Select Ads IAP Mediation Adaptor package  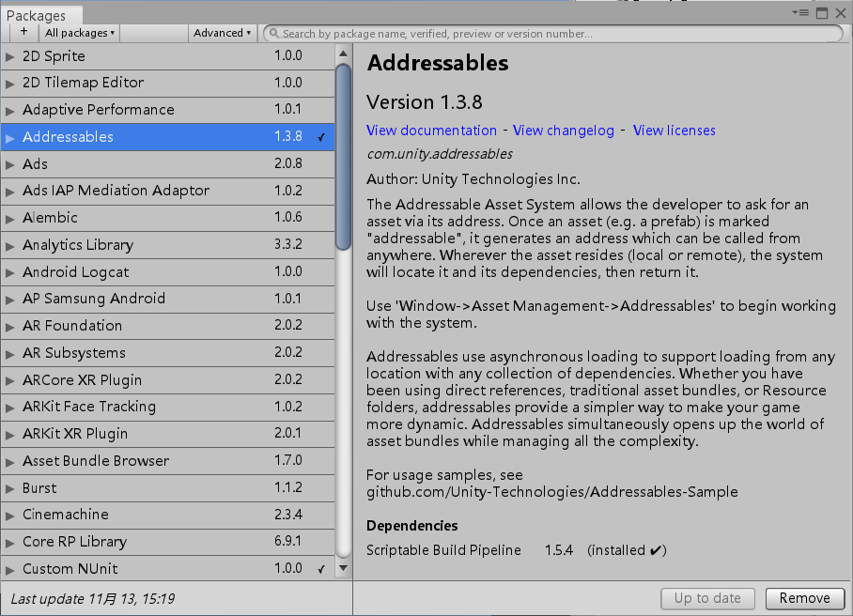click(167, 191)
